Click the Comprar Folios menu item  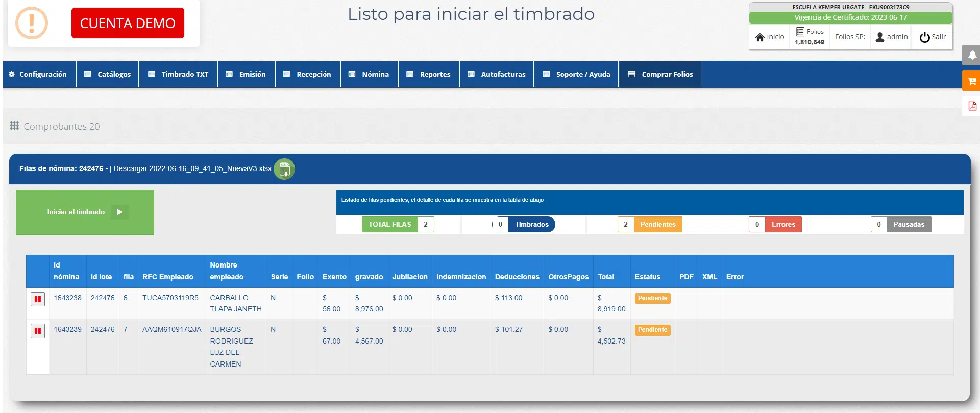click(x=660, y=74)
